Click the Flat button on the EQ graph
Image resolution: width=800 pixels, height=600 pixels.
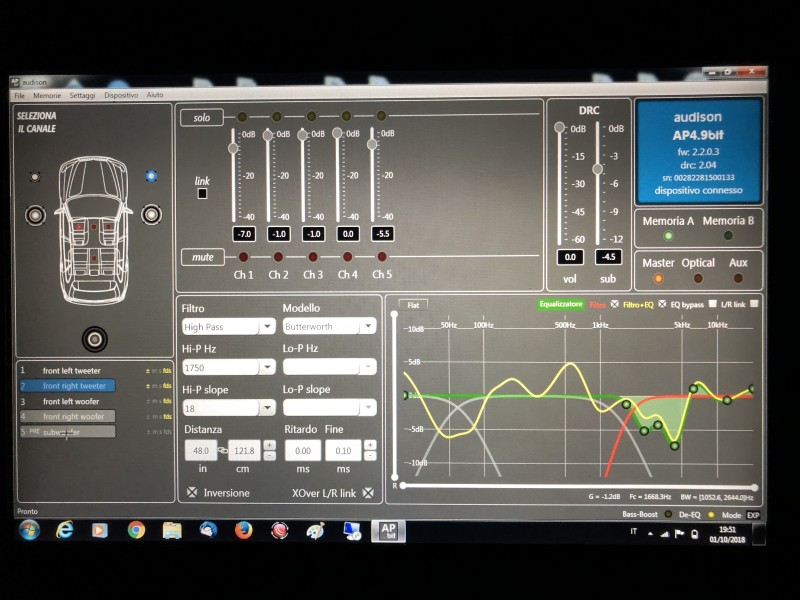pyautogui.click(x=413, y=305)
